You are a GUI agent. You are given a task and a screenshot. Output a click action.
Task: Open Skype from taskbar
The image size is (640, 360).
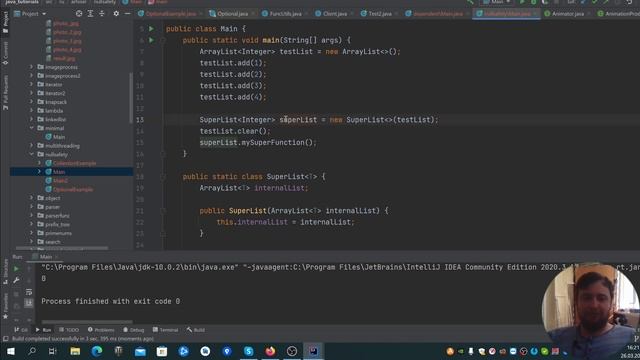tap(248, 351)
